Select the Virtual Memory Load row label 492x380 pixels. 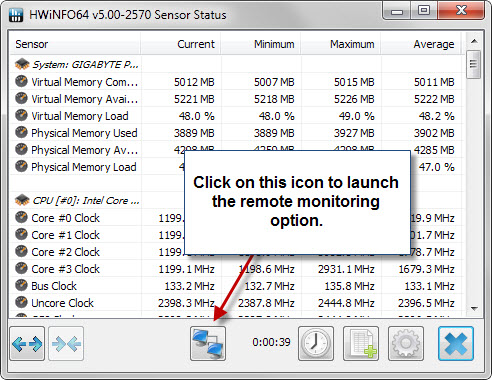click(x=80, y=116)
